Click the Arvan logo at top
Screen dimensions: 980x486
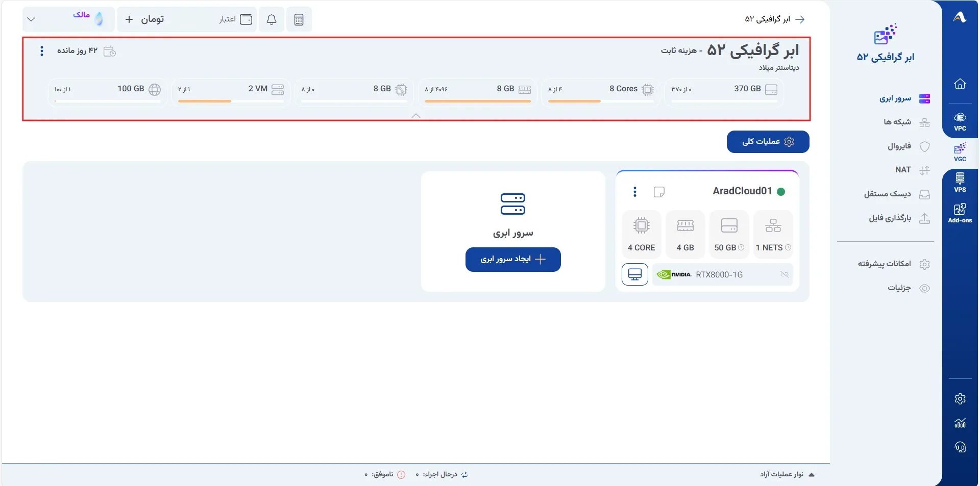click(960, 17)
